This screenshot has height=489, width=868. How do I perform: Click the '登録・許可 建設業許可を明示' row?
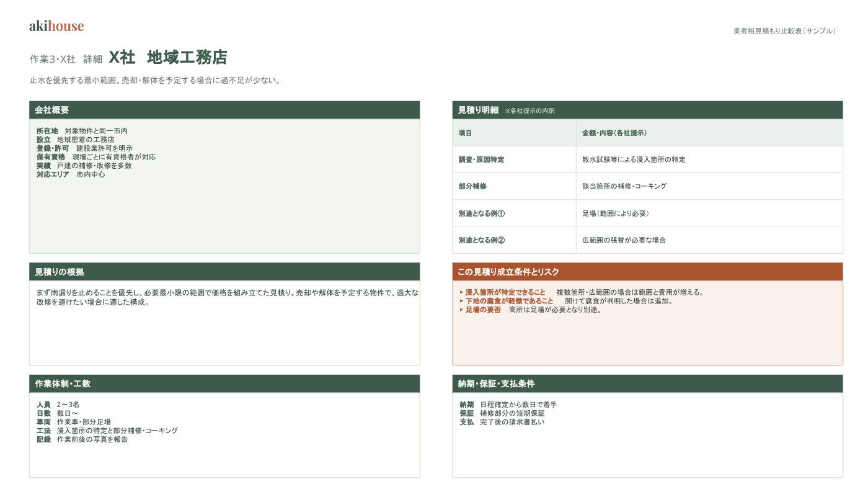click(84, 148)
